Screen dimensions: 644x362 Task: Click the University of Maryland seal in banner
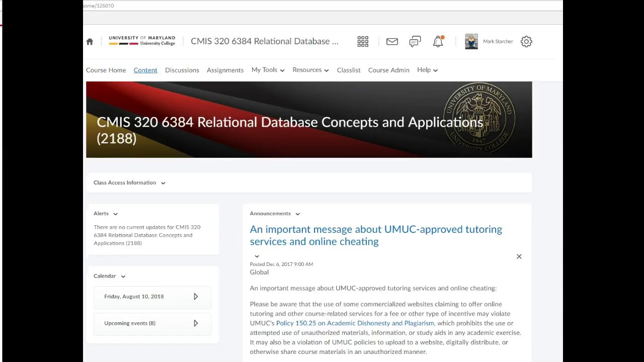click(478, 118)
